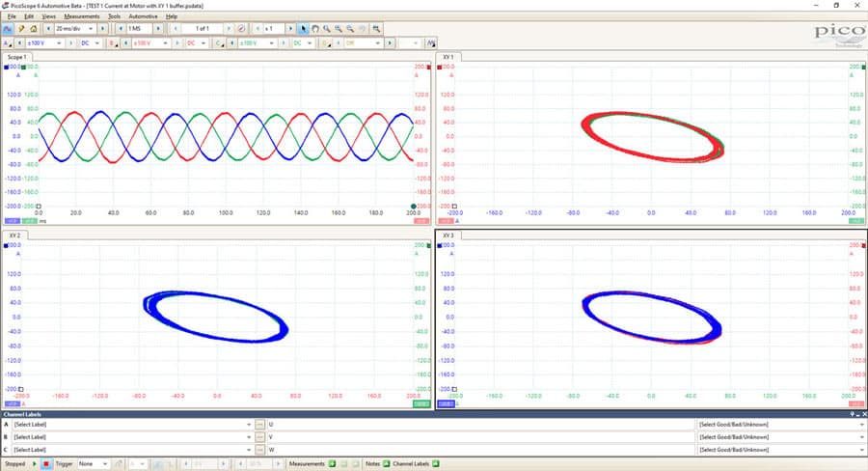Open Channel A Select Label dropdown

click(132, 425)
